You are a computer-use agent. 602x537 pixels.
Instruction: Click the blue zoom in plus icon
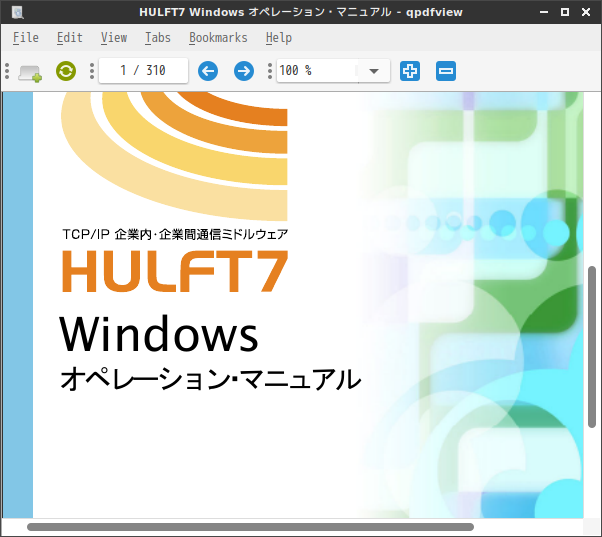410,71
